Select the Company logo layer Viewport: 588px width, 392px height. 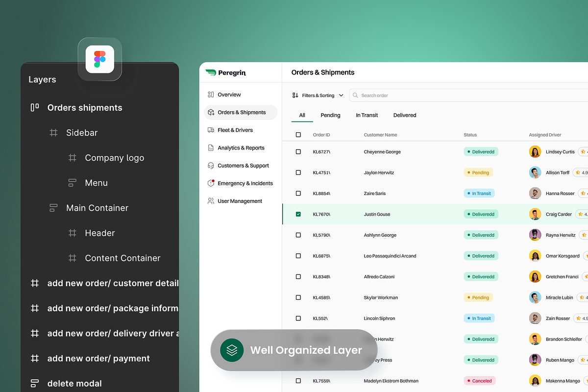pyautogui.click(x=115, y=158)
